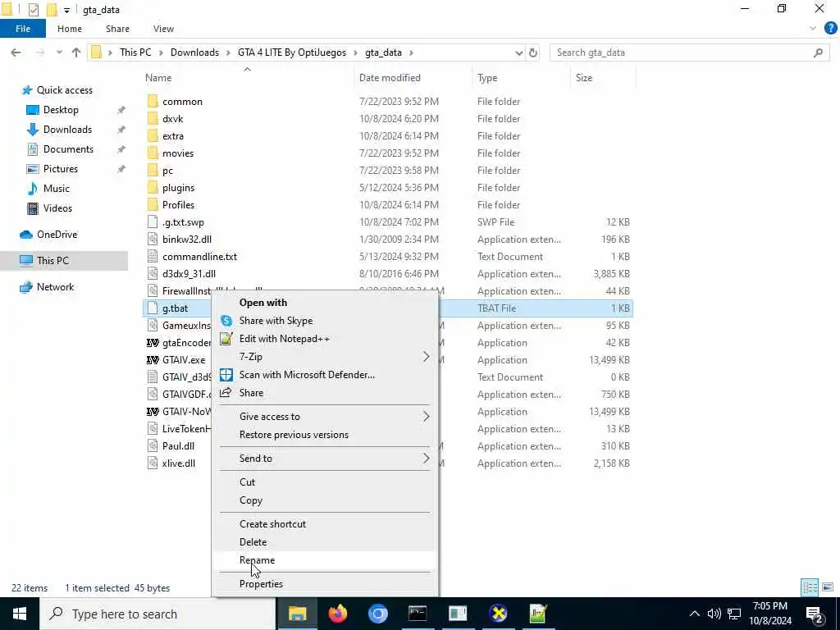Open the Quick Access Toolbar customize dropdown

pos(66,10)
